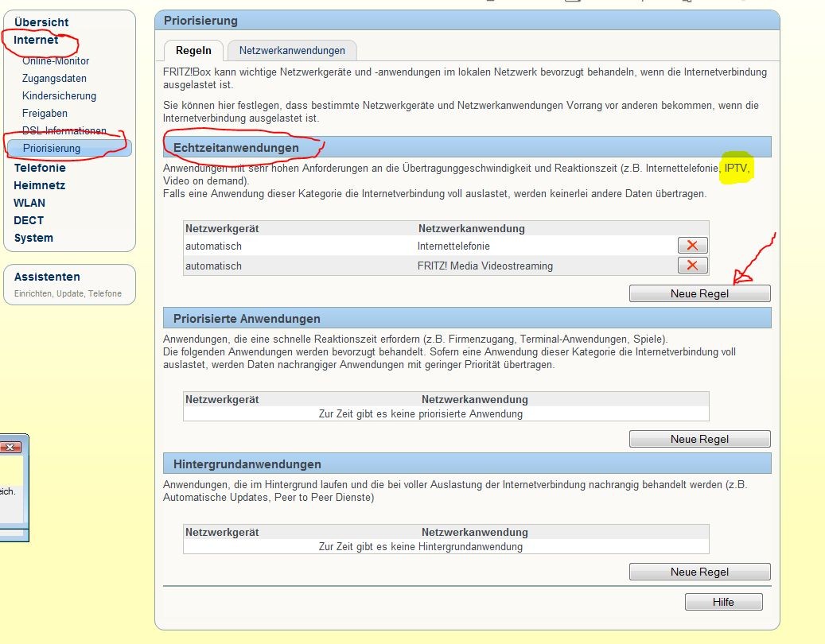Open the System menu section
The width and height of the screenshot is (825, 644).
tap(33, 238)
